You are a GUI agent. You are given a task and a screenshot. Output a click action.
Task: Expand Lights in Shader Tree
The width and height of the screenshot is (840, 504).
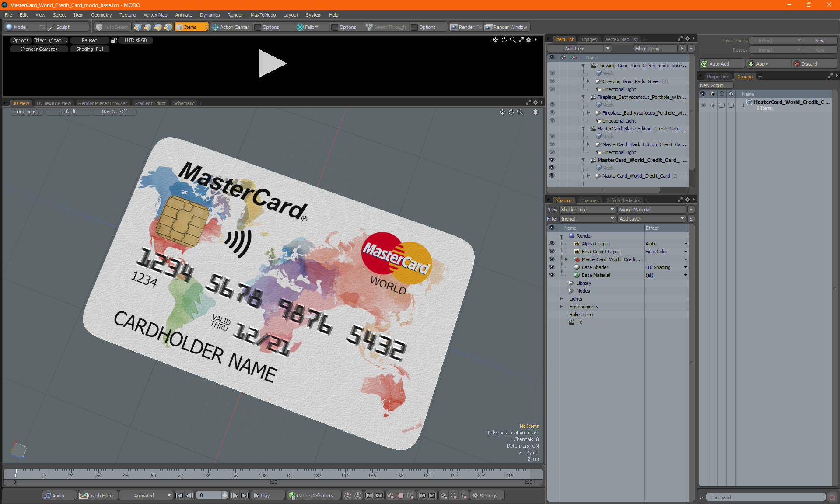(561, 299)
